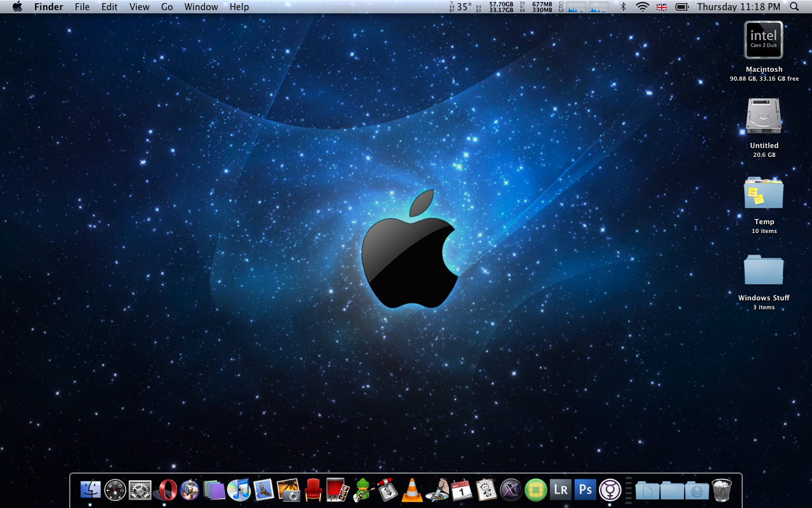Open the clipboard drawing app icon
This screenshot has height=508, width=812.
(x=487, y=490)
